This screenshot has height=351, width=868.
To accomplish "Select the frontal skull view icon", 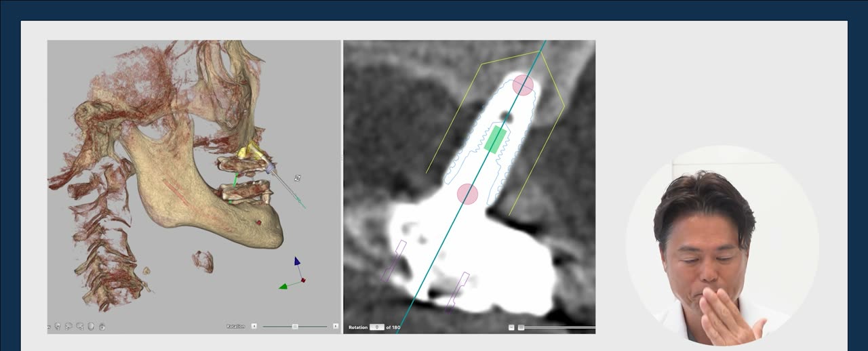I will (x=57, y=326).
